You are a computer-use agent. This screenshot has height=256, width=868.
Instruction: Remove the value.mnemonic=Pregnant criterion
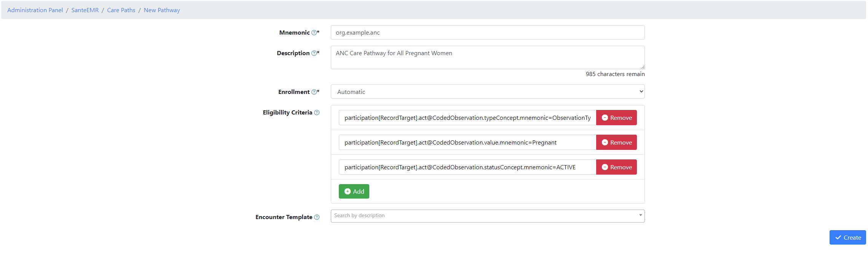(616, 143)
